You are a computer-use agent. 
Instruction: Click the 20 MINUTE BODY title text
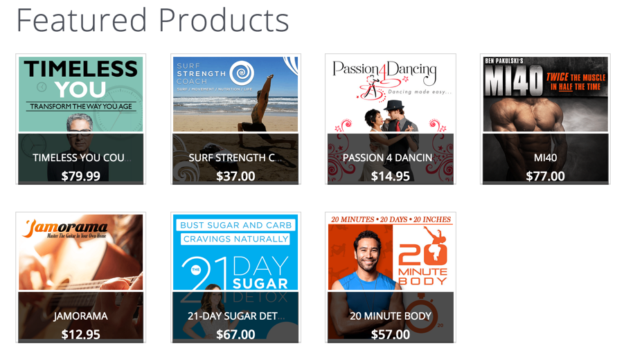[391, 316]
